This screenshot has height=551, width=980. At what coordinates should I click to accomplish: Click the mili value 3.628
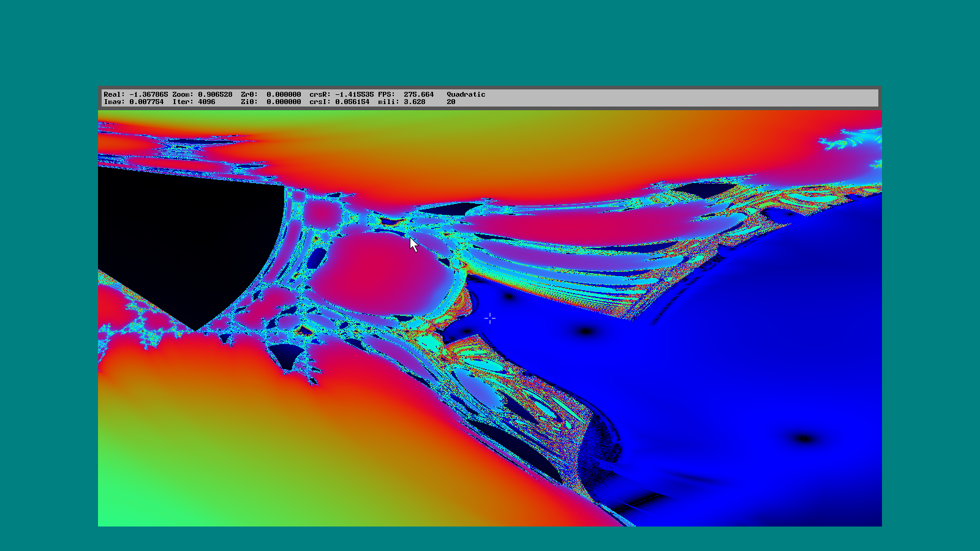415,102
